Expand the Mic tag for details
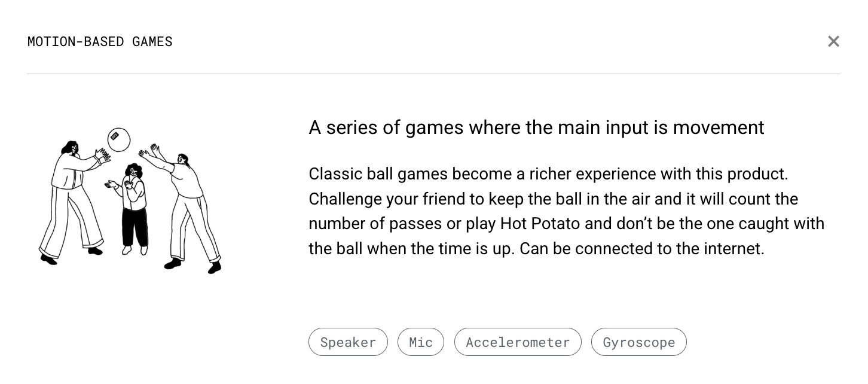The image size is (868, 384). tap(421, 342)
